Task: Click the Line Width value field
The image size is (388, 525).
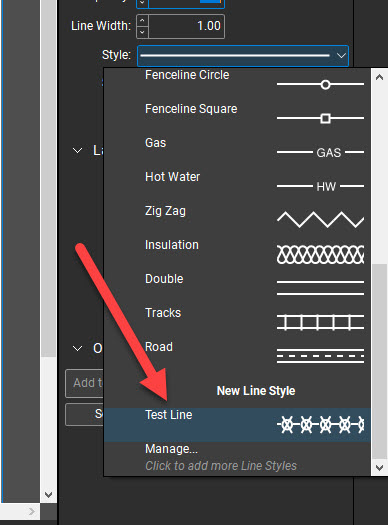Action: point(186,26)
